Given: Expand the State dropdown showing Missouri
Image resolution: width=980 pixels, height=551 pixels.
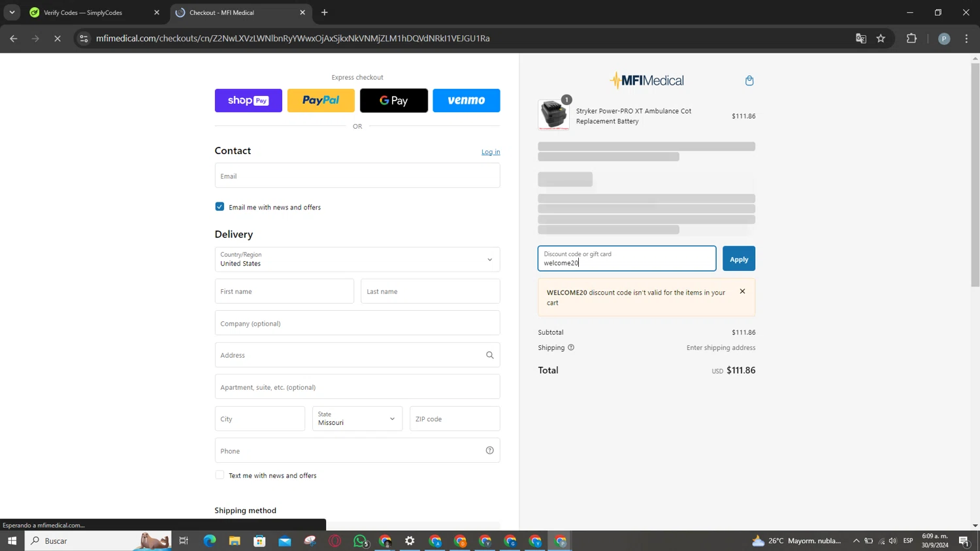Looking at the screenshot, I should click(x=357, y=419).
